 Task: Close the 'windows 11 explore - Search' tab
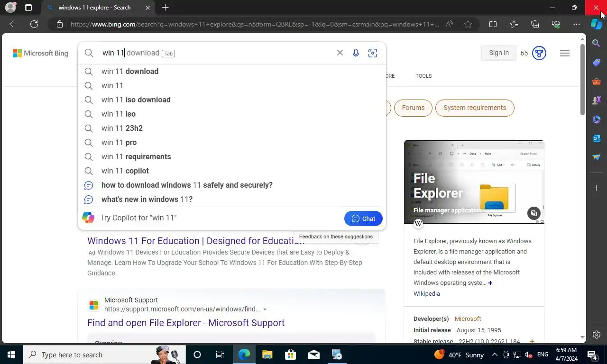pyautogui.click(x=147, y=8)
